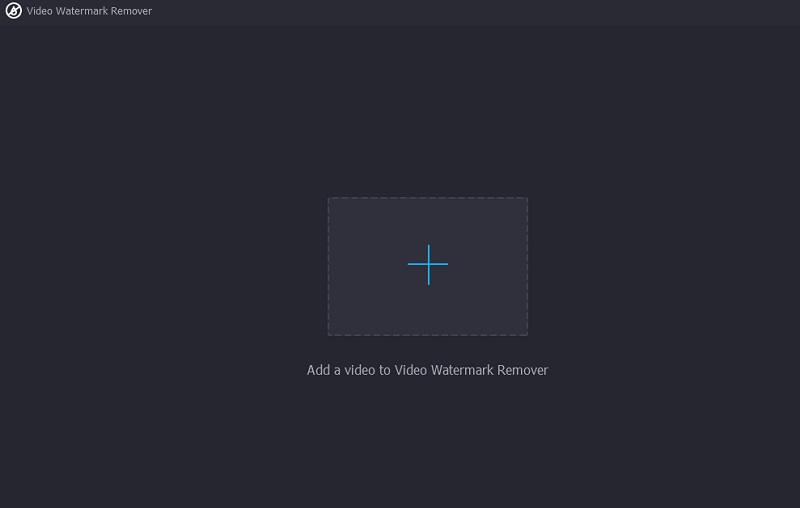Select the circular logo in the title bar
The image size is (800, 508).
pyautogui.click(x=14, y=11)
